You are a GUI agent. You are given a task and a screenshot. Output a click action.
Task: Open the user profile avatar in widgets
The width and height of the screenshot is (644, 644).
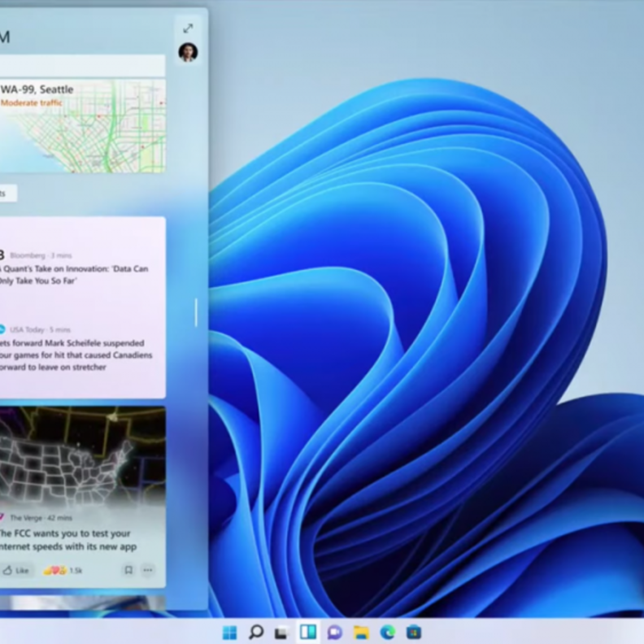point(188,52)
